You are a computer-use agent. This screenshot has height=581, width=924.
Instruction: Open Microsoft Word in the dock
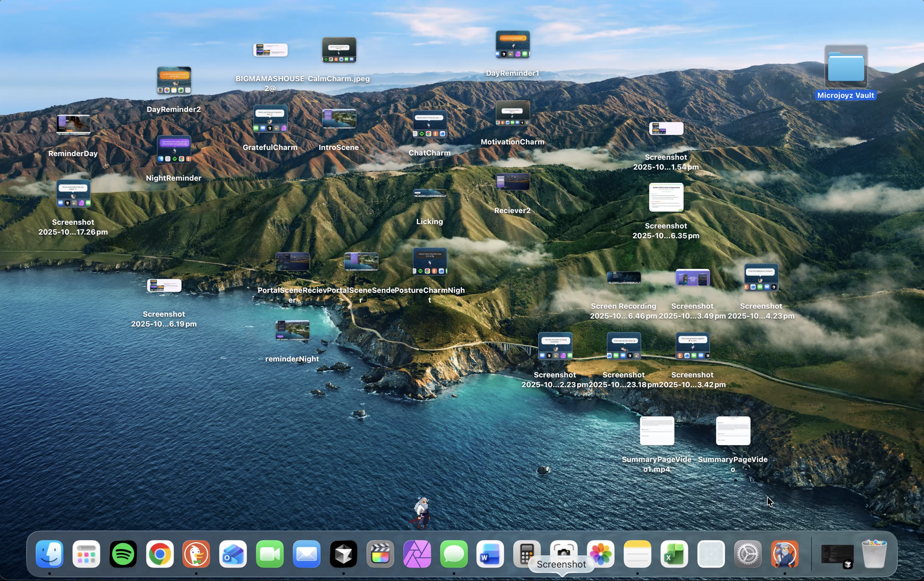(490, 554)
